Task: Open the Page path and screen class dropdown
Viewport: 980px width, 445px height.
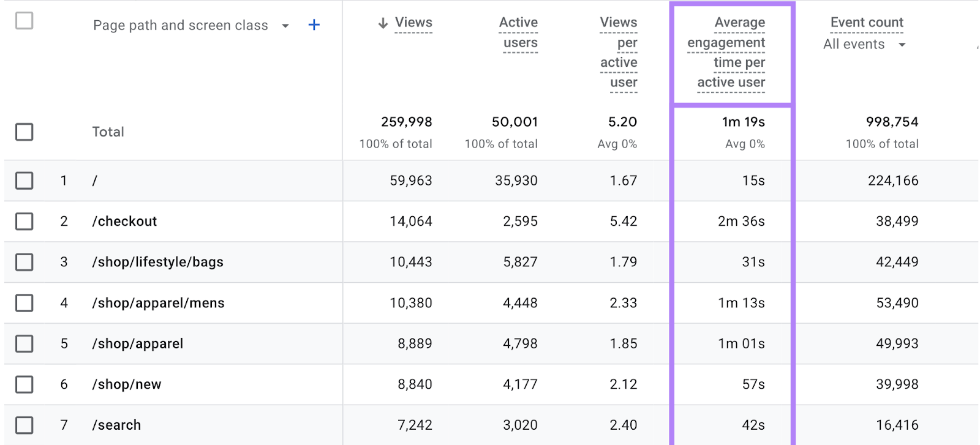Action: 285,26
